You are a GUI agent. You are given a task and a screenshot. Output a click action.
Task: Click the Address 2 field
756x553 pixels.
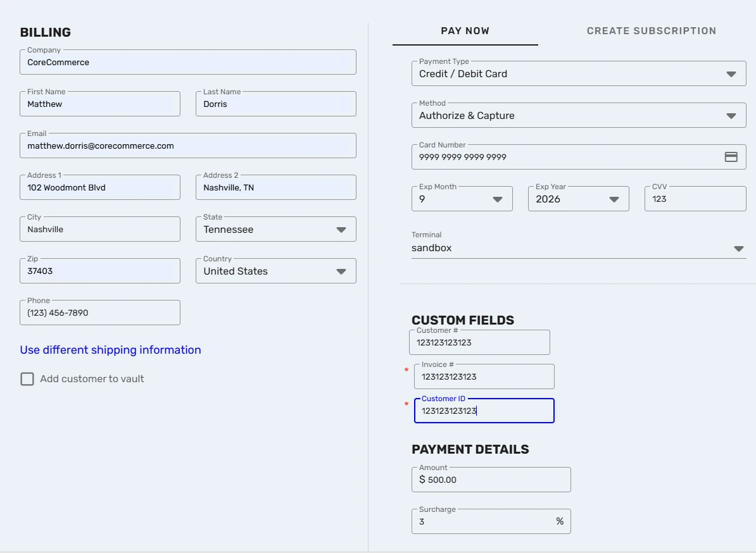[276, 187]
